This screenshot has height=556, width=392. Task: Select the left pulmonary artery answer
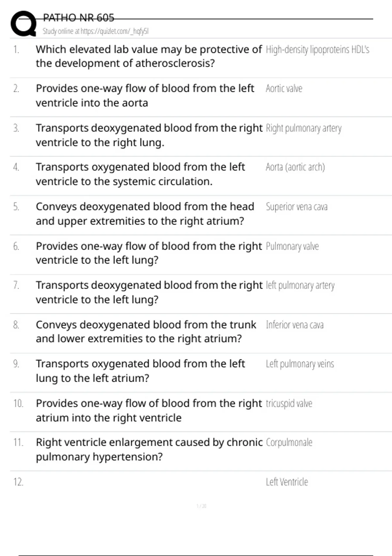click(x=300, y=286)
